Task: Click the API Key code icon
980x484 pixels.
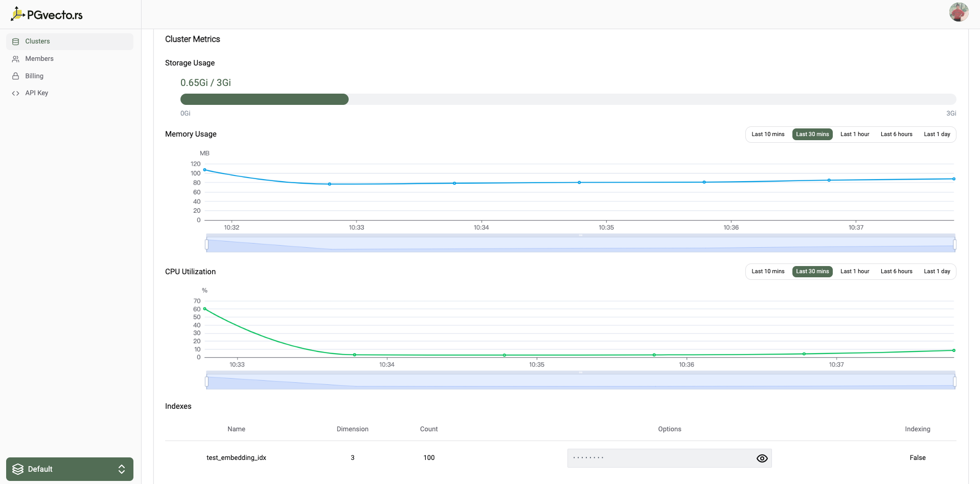Action: coord(16,93)
